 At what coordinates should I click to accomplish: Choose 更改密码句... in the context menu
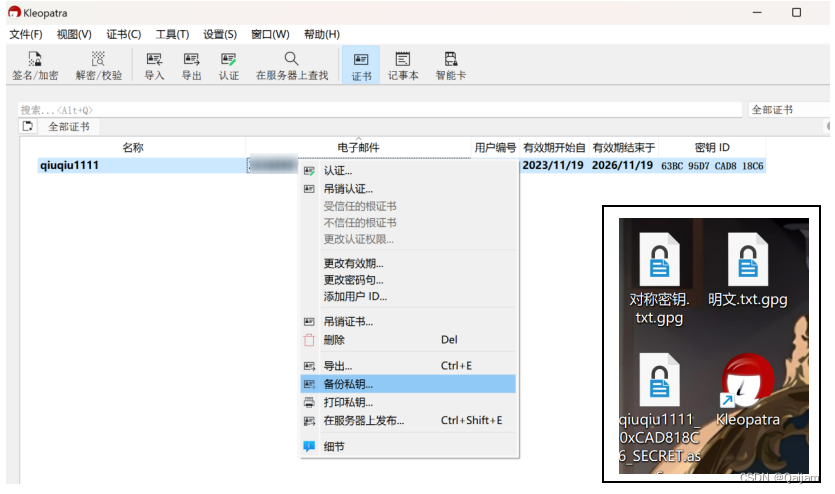click(408, 280)
